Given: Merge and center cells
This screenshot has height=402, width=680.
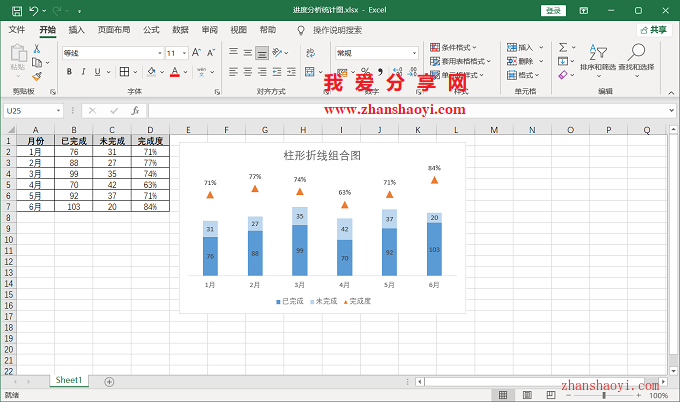Looking at the screenshot, I should coord(310,72).
